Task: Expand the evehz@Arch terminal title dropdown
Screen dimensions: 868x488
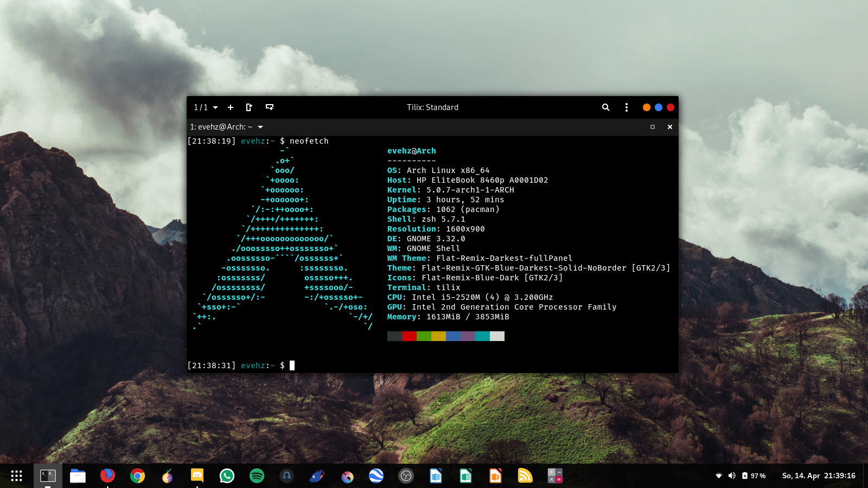Action: (227, 127)
